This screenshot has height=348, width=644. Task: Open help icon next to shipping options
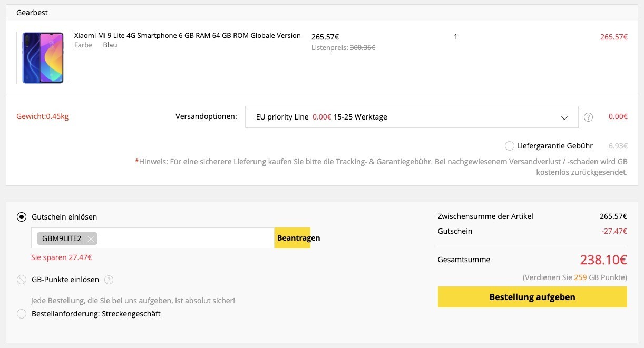(x=589, y=117)
